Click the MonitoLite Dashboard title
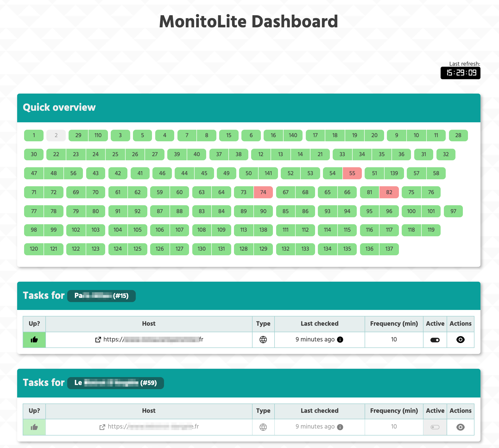The image size is (499, 448). click(248, 22)
